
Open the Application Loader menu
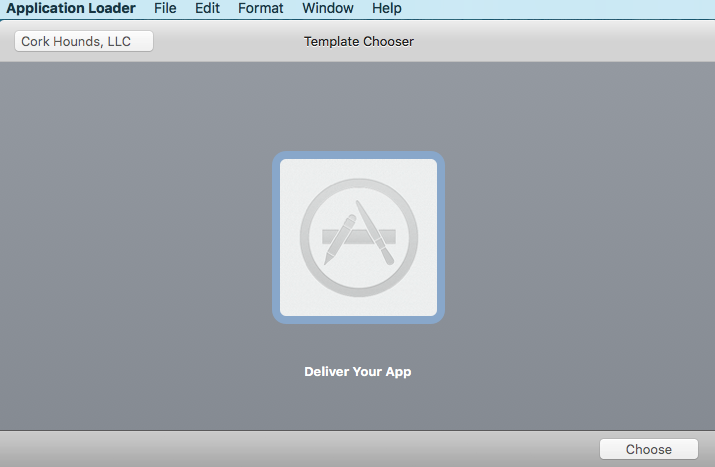71,8
